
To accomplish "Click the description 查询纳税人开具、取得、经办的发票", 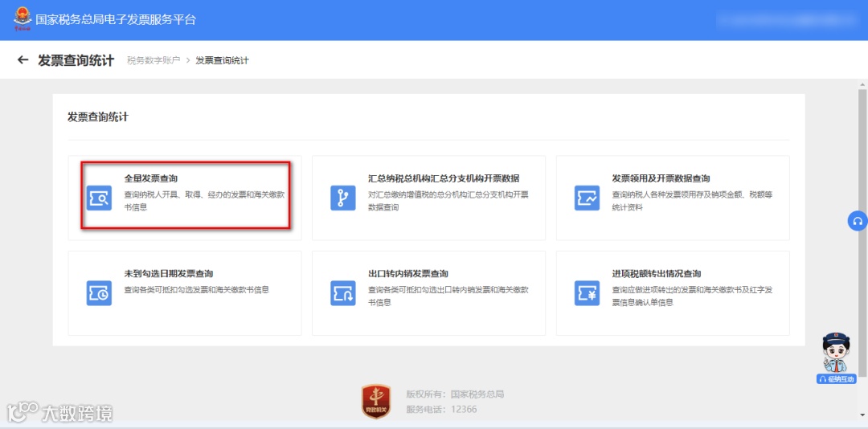I will tap(205, 202).
